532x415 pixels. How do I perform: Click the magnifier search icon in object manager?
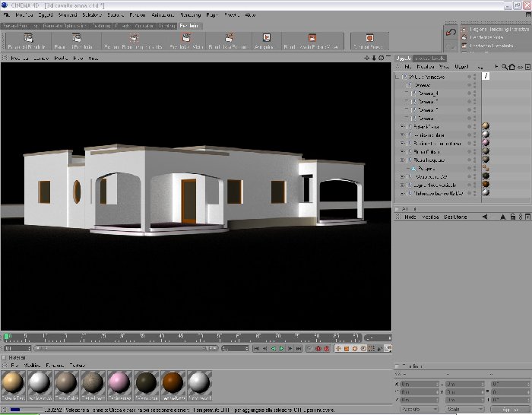(505, 67)
